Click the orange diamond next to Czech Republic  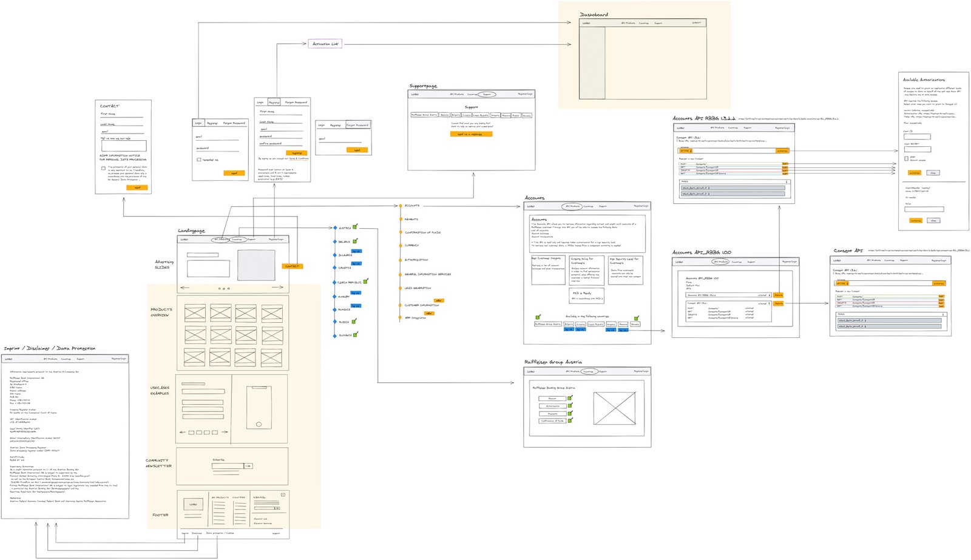(x=335, y=282)
